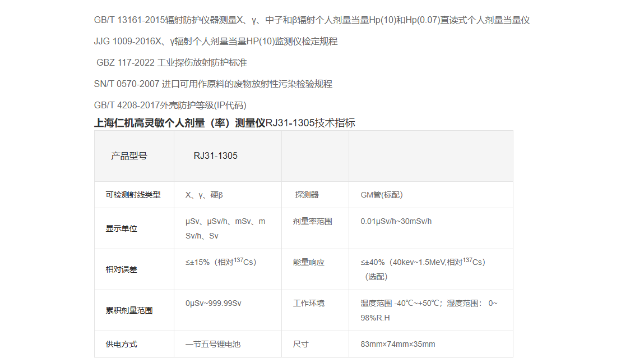This screenshot has width=644, height=362.
Task: Select the GB/T 13161-2015 standard line
Action: coord(312,20)
